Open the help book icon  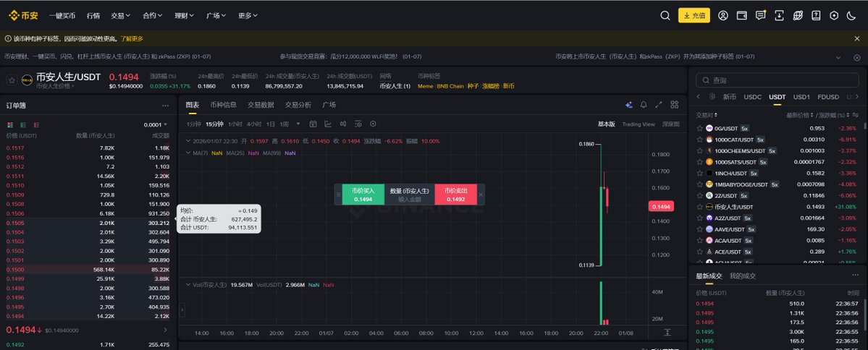pyautogui.click(x=816, y=15)
